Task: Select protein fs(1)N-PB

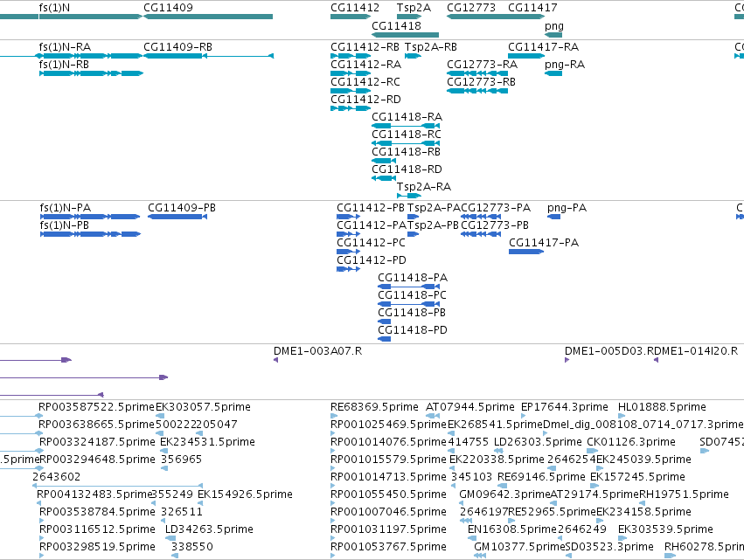Action: (x=90, y=234)
